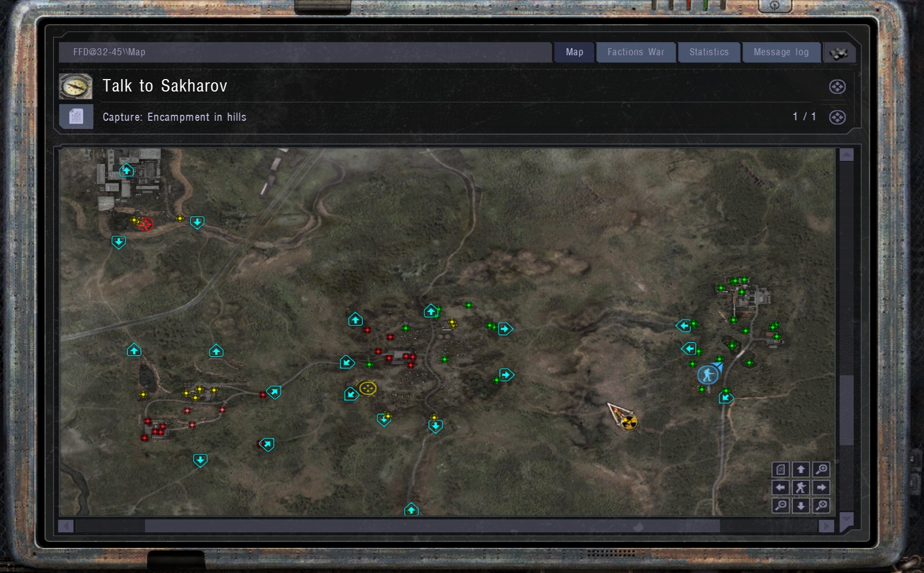Click the "1 / 1" task counter
924x573 pixels.
[x=804, y=116]
